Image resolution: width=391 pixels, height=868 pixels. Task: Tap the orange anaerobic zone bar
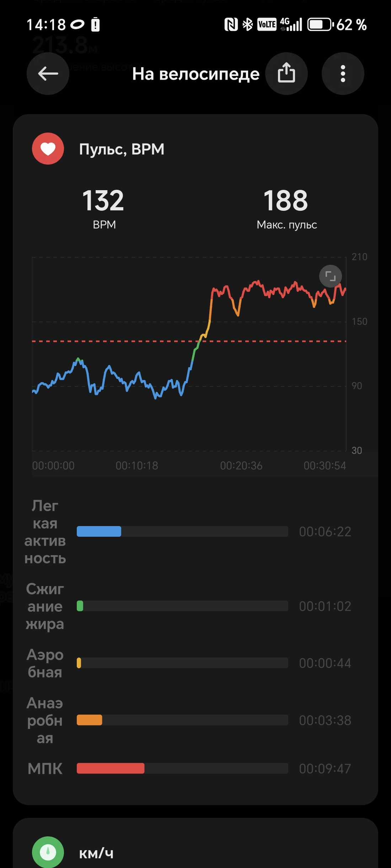click(90, 720)
